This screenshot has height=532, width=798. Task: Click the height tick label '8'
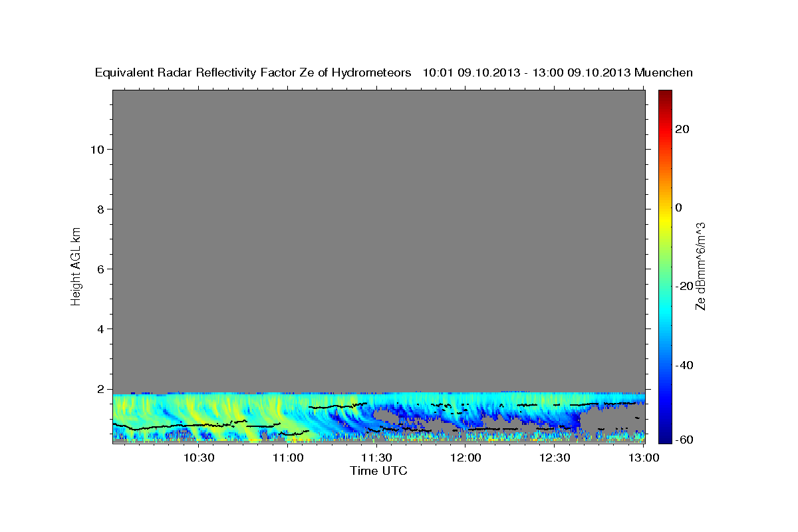coord(100,209)
